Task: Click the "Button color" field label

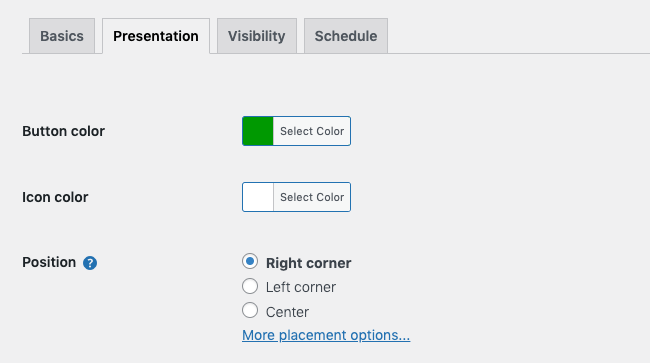Action: (x=63, y=131)
